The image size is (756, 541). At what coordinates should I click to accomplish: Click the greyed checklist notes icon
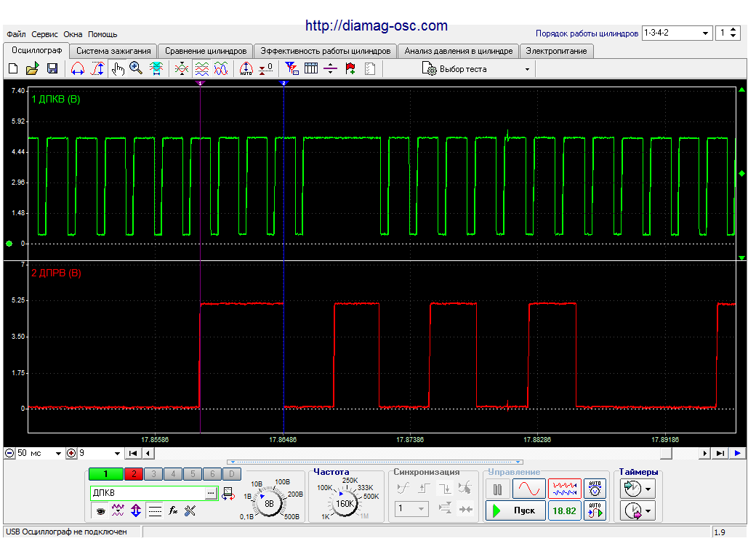(370, 69)
